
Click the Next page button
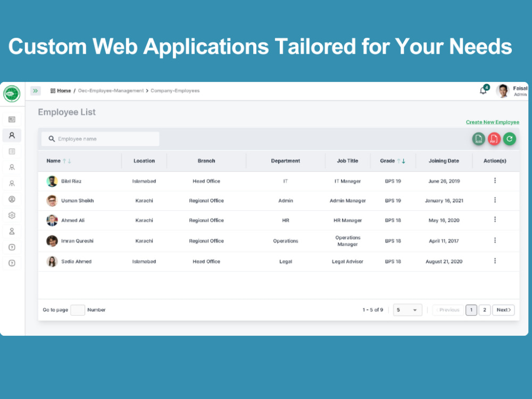503,310
